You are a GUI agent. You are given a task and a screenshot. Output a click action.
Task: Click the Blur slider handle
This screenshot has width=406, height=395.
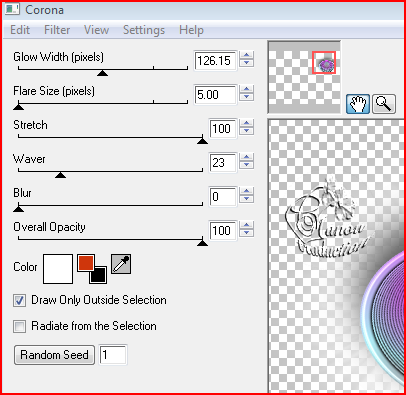(x=18, y=209)
